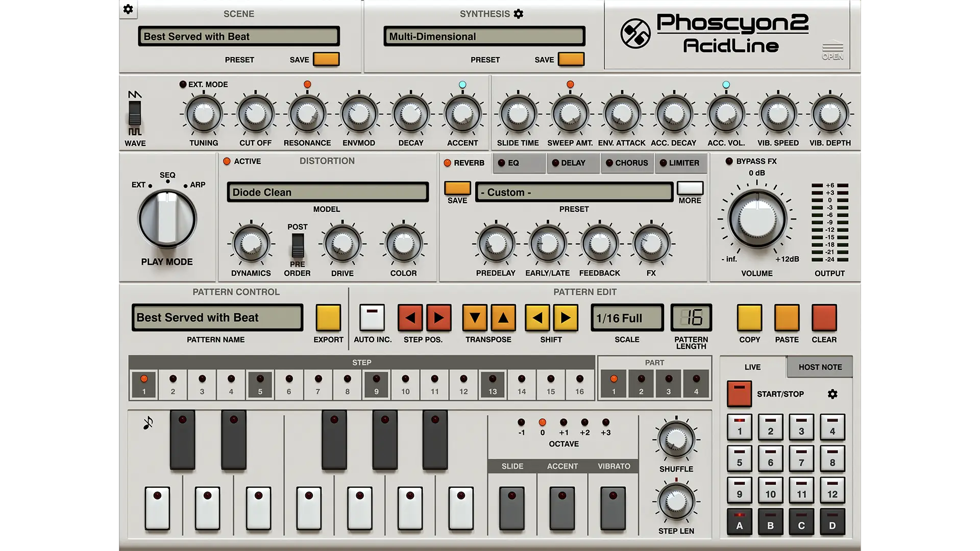Click the CUT OFF knob
The image size is (980, 551).
click(x=255, y=115)
